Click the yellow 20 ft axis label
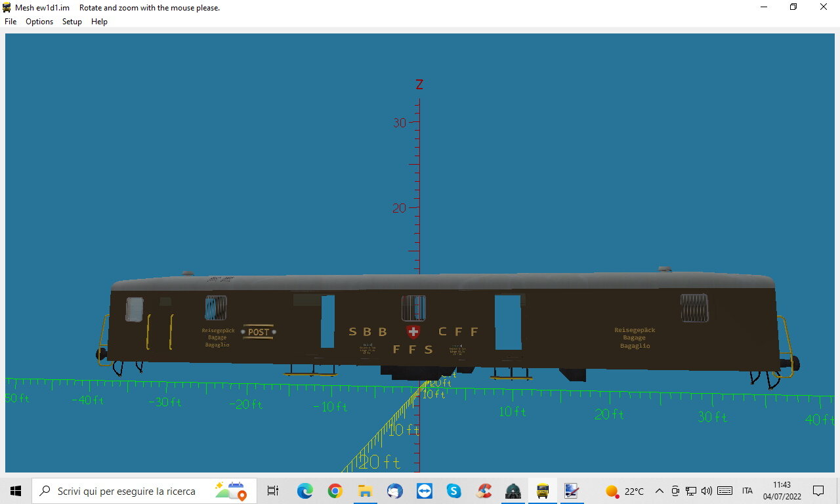This screenshot has height=504, width=840. click(380, 462)
